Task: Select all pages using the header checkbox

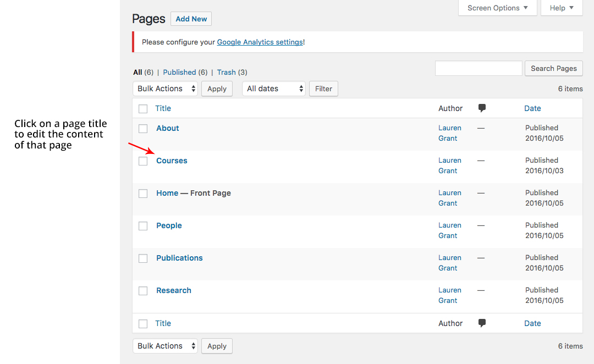Action: 143,108
